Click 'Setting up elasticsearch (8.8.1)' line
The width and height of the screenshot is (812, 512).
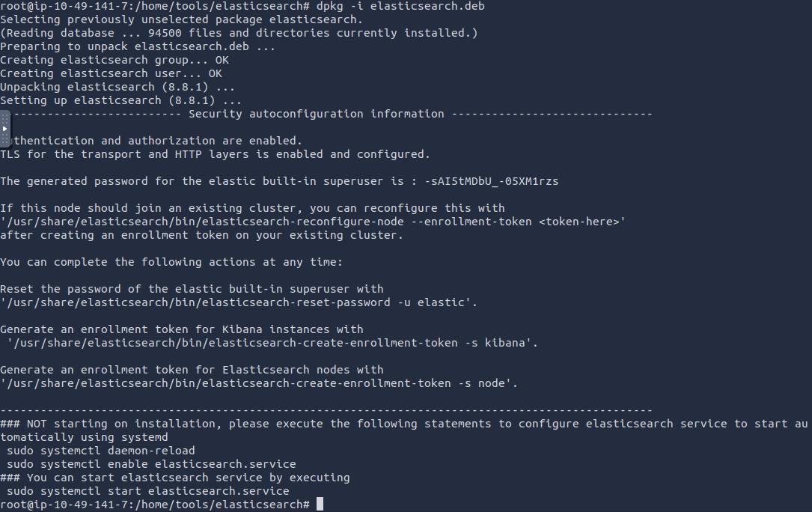pos(120,100)
